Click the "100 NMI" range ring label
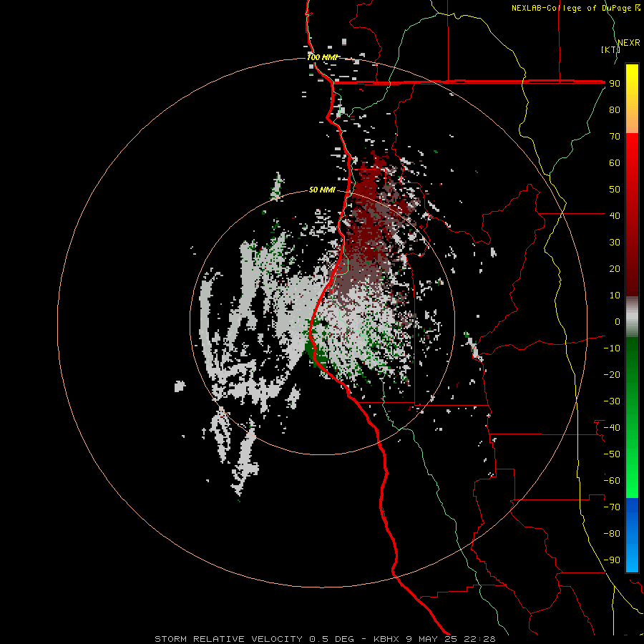Screen dimensions: 644x644 pos(322,57)
